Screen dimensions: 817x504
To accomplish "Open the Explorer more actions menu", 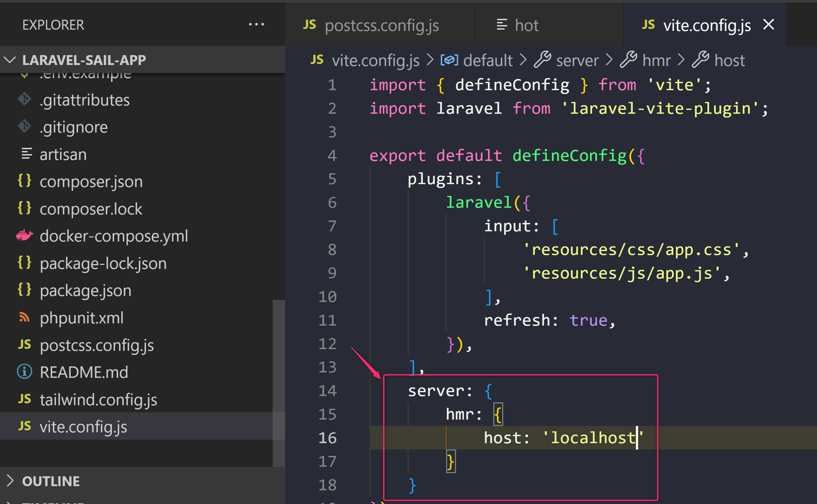I will tap(256, 24).
